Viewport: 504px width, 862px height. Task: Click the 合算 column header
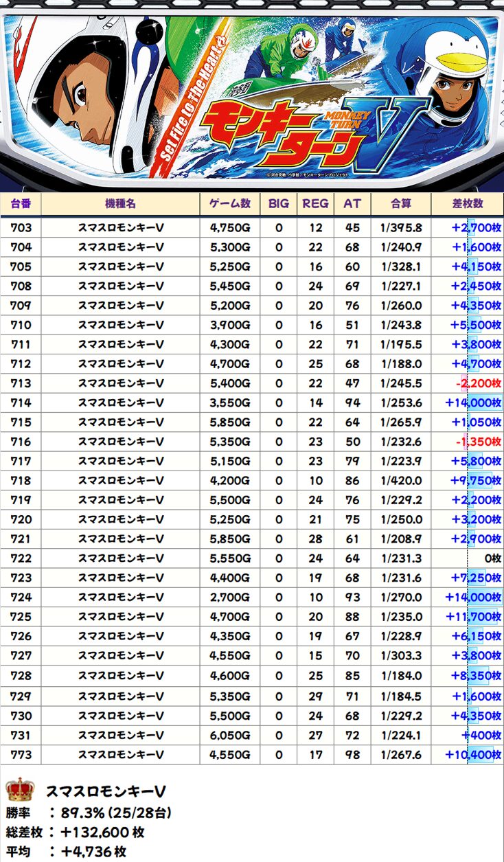[400, 204]
